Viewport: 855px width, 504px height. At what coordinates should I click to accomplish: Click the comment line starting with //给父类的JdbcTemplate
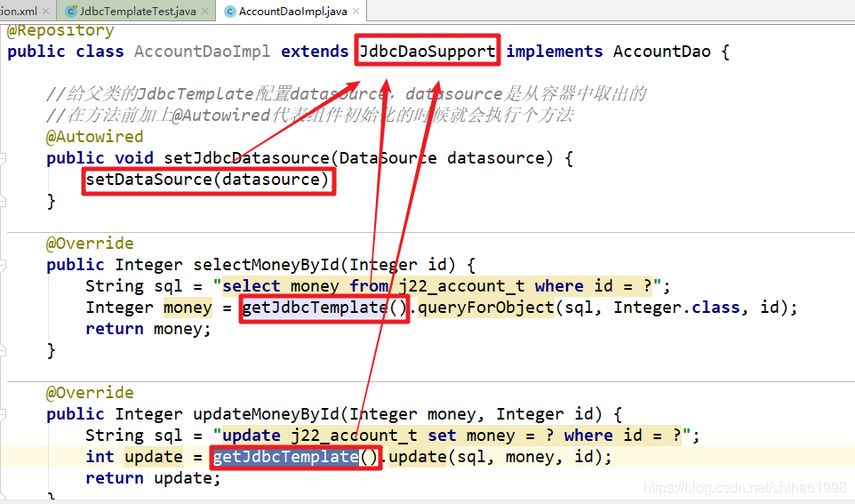pos(347,94)
